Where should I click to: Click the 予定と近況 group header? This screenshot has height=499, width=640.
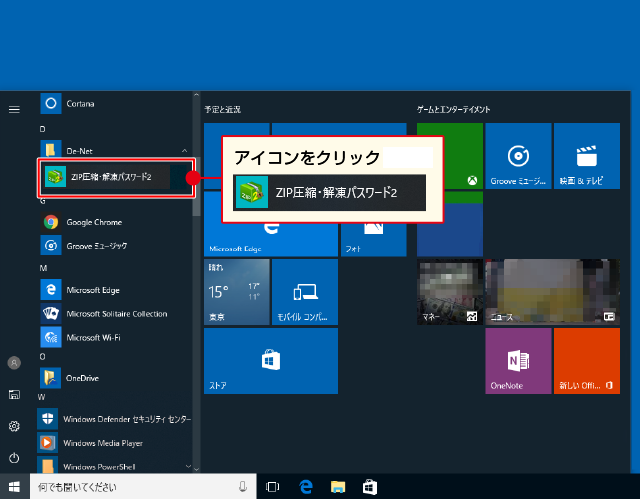222,109
